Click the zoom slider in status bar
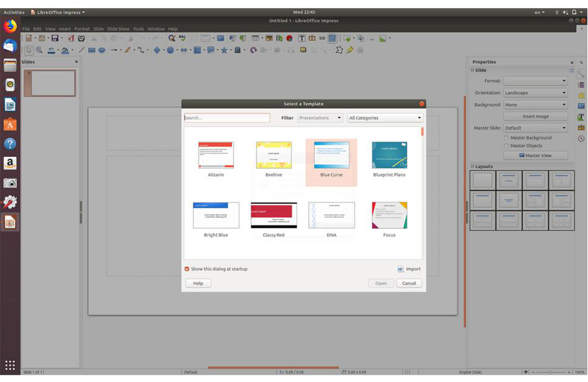This screenshot has width=588, height=382. click(551, 372)
